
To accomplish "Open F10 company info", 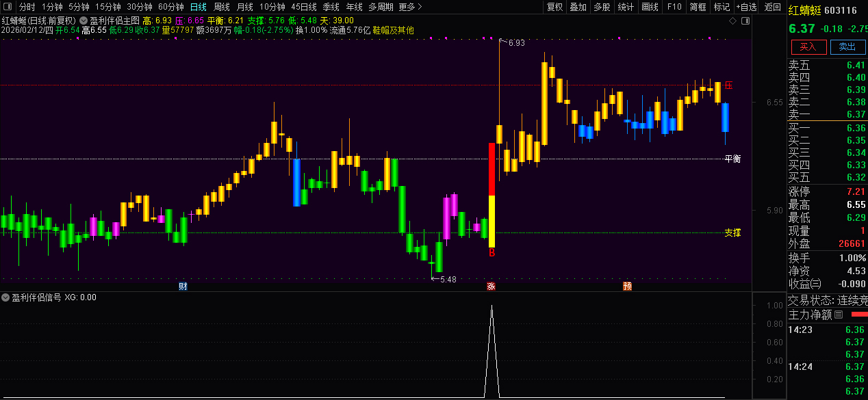I will coord(674,7).
